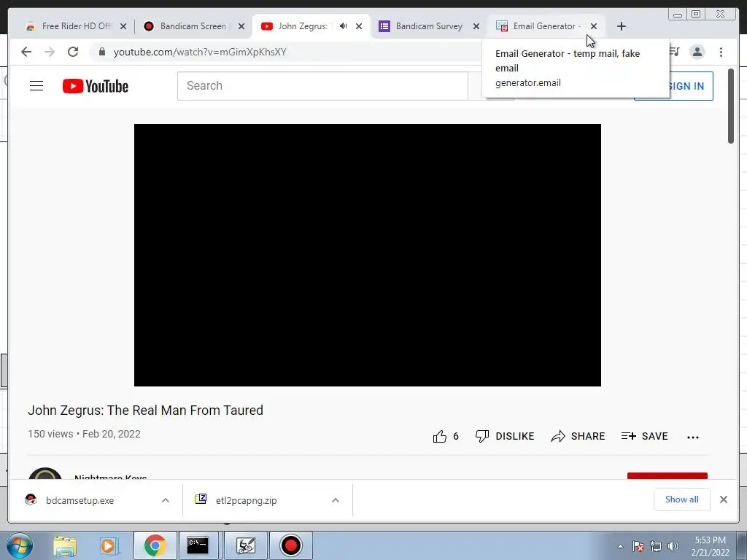
Task: Click the '150 views • Feb 20, 2022' text
Action: 84,434
